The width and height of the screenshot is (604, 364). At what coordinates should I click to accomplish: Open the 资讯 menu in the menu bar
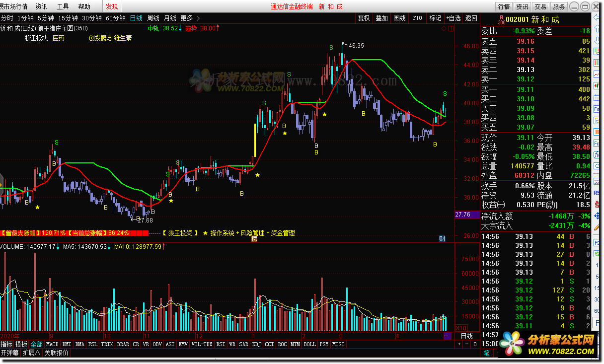[x=42, y=6]
